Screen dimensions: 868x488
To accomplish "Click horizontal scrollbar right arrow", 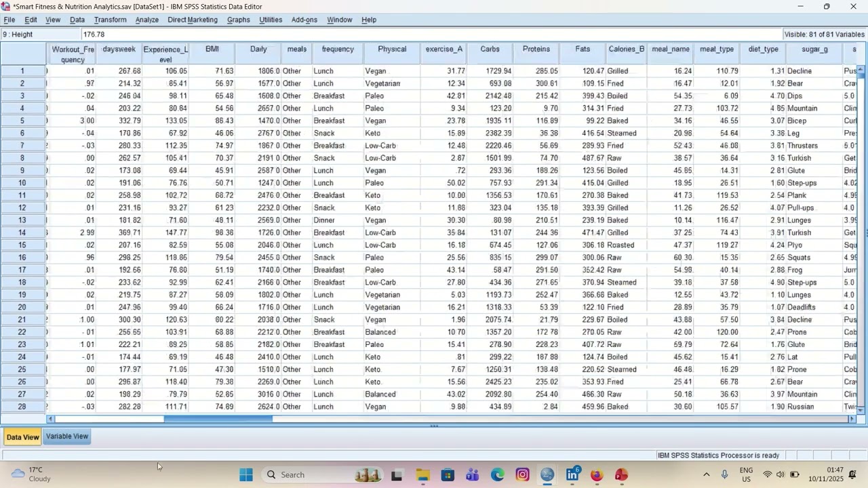I will pos(852,420).
